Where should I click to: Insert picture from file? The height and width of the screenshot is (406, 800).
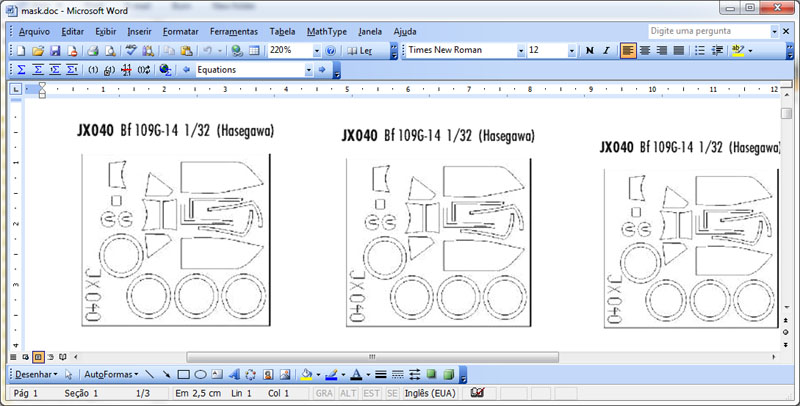pos(285,374)
